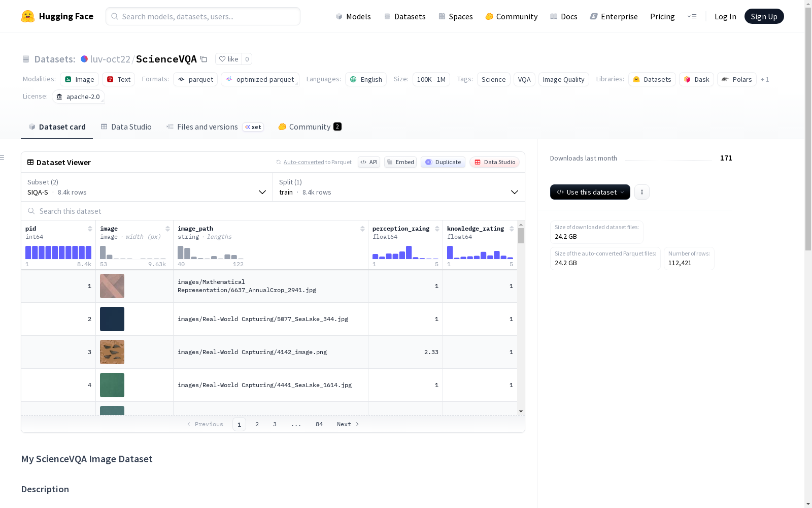Jump to page 84 of the dataset rows
Image resolution: width=812 pixels, height=508 pixels.
coord(319,424)
